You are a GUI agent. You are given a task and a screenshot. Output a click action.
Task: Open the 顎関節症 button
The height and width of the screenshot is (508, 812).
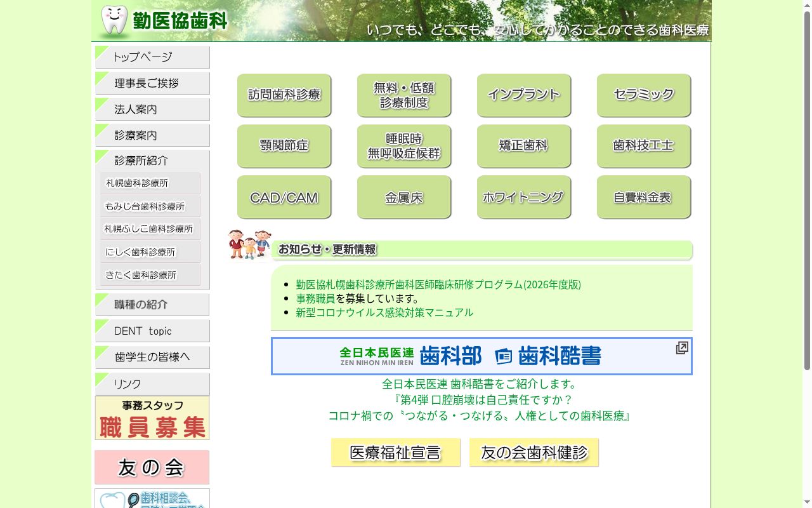coord(284,146)
